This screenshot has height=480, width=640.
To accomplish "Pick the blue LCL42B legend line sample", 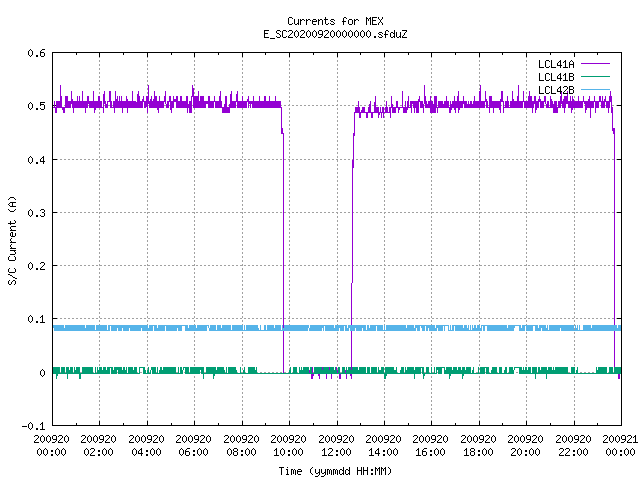I will [595, 89].
